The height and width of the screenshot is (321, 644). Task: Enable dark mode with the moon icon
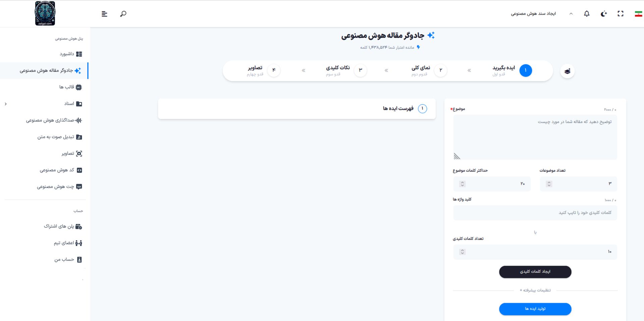coord(604,13)
